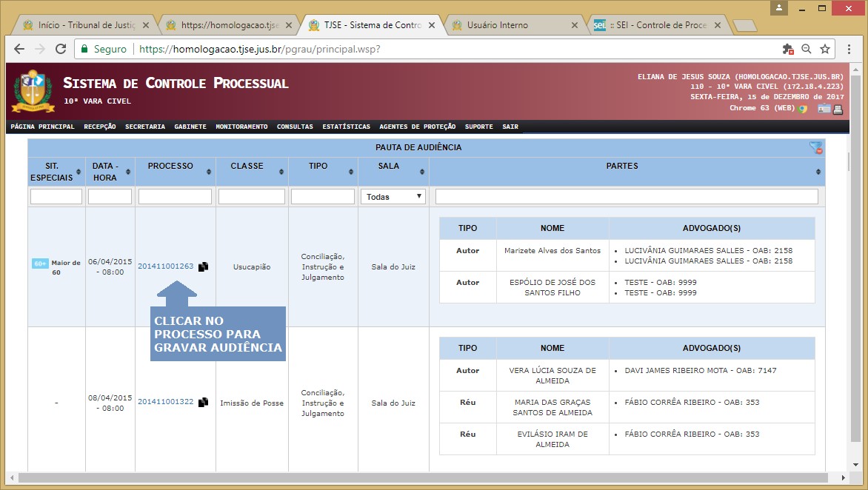This screenshot has width=868, height=490.
Task: Open the Sala filter dropdown showing Todas
Action: click(393, 197)
